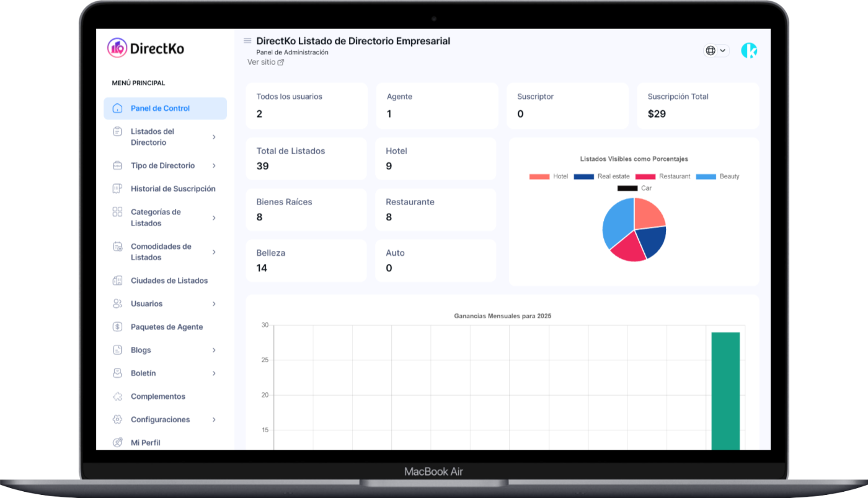Click the Historial de Suscripción receipt icon
The image size is (868, 498).
coord(117,189)
